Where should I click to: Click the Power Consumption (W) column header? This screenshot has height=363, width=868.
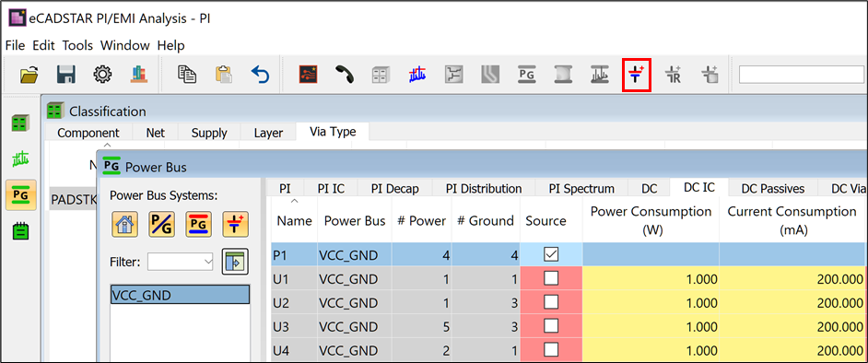(651, 221)
